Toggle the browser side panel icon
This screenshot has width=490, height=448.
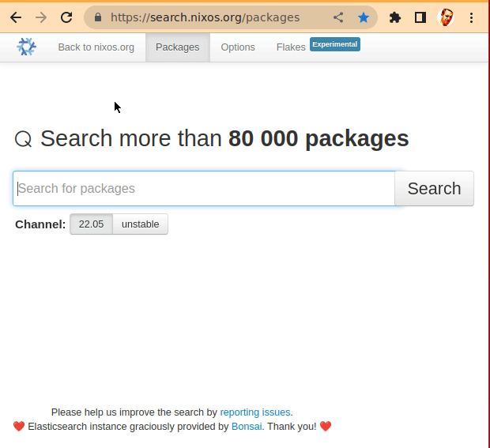pos(420,17)
